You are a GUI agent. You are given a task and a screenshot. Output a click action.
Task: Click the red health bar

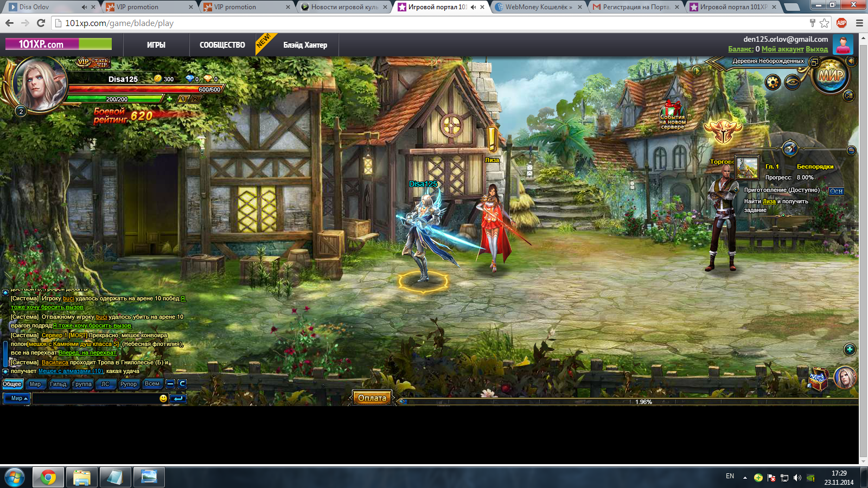coord(145,89)
